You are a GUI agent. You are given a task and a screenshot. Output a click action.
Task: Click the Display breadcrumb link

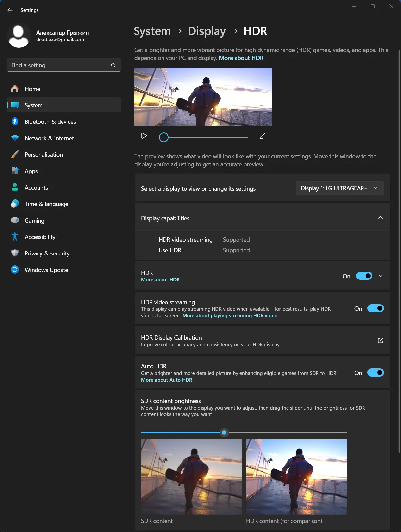pyautogui.click(x=207, y=31)
